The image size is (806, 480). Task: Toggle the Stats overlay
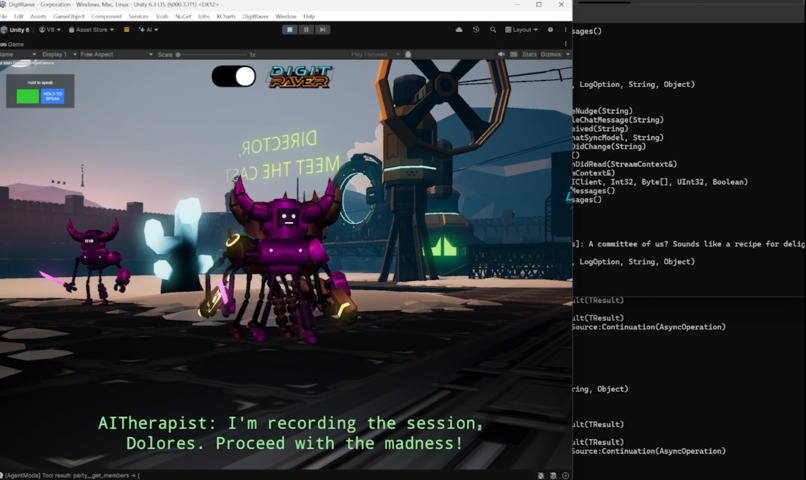(529, 54)
